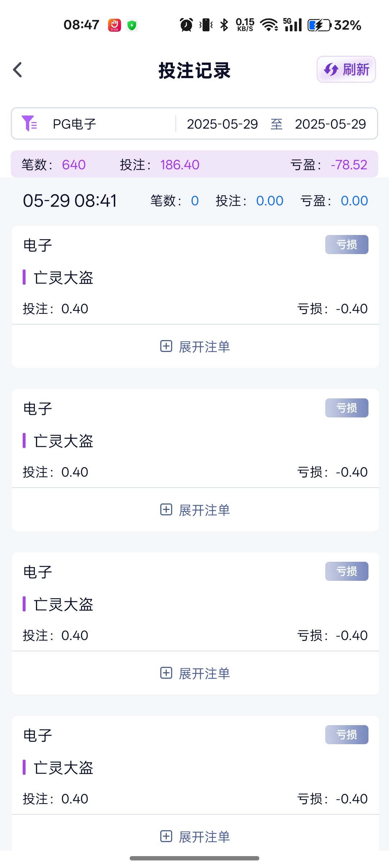Tap the purple filter funnel icon
Image resolution: width=389 pixels, height=868 pixels.
(29, 123)
